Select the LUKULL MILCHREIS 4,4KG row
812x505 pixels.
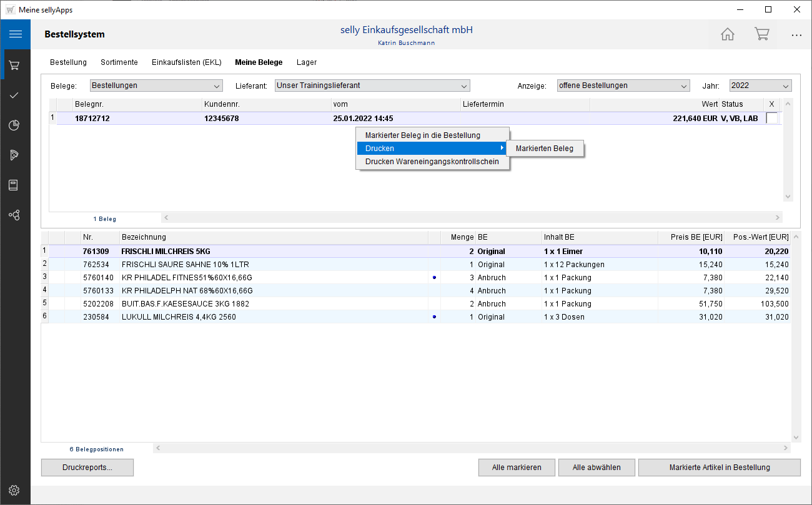click(x=178, y=317)
